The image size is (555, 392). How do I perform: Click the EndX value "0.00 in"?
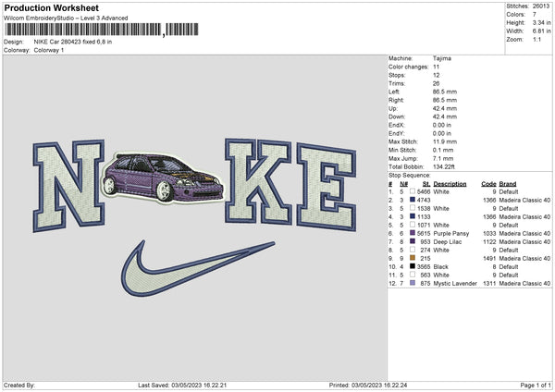click(442, 125)
